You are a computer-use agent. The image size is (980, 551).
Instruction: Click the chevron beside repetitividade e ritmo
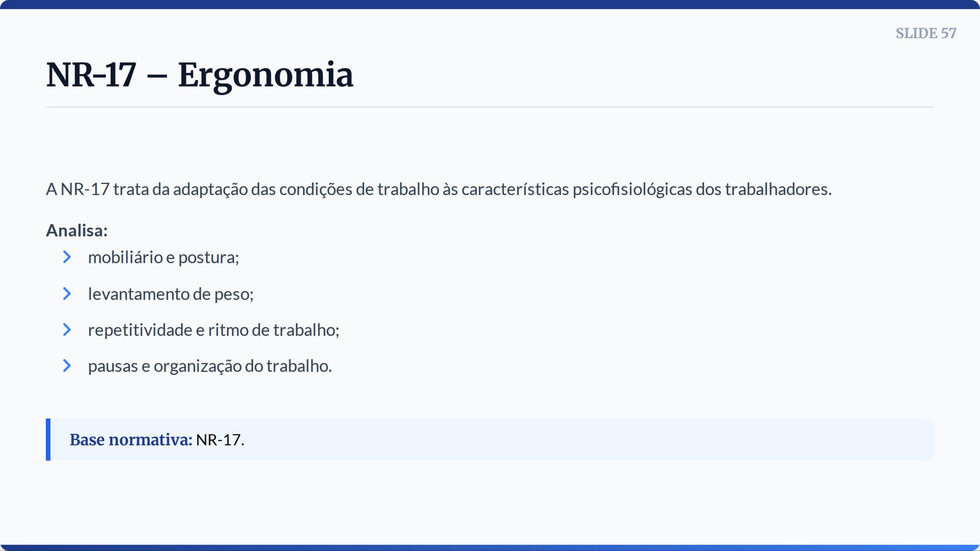coord(67,330)
